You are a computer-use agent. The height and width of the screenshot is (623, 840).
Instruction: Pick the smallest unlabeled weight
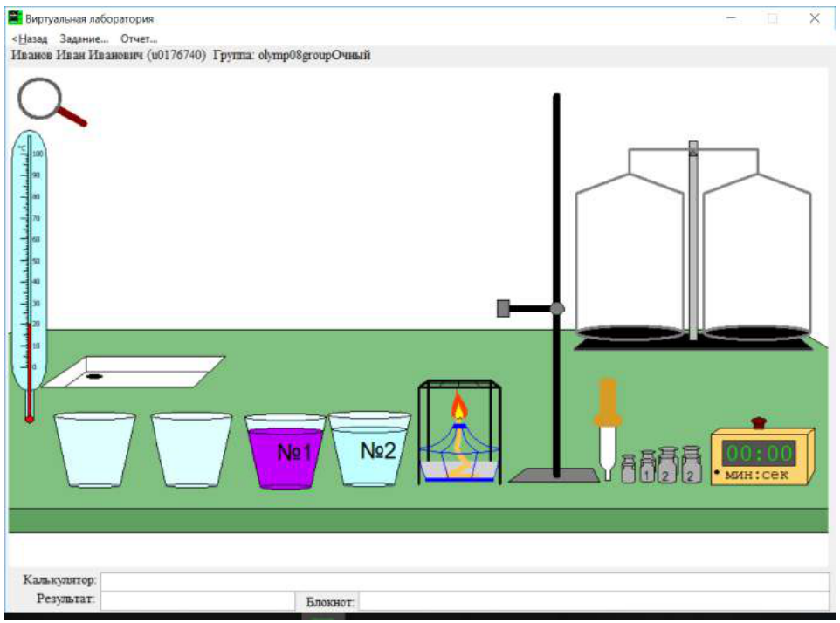[629, 469]
